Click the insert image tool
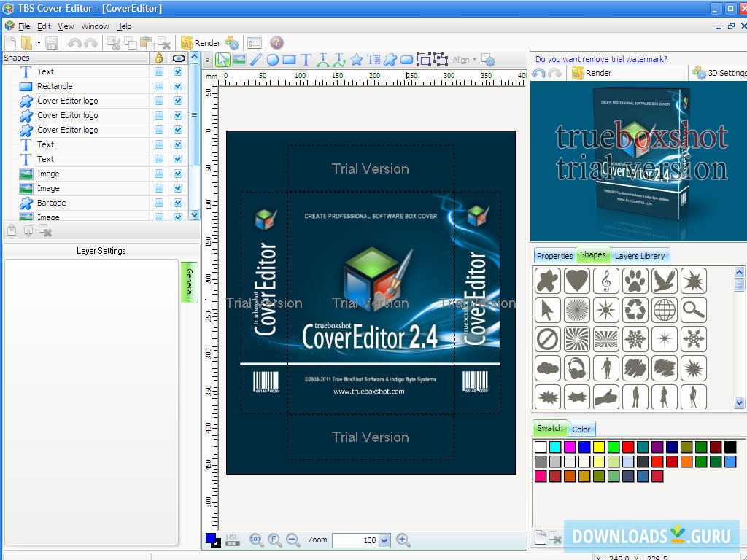This screenshot has height=560, width=747. [239, 60]
